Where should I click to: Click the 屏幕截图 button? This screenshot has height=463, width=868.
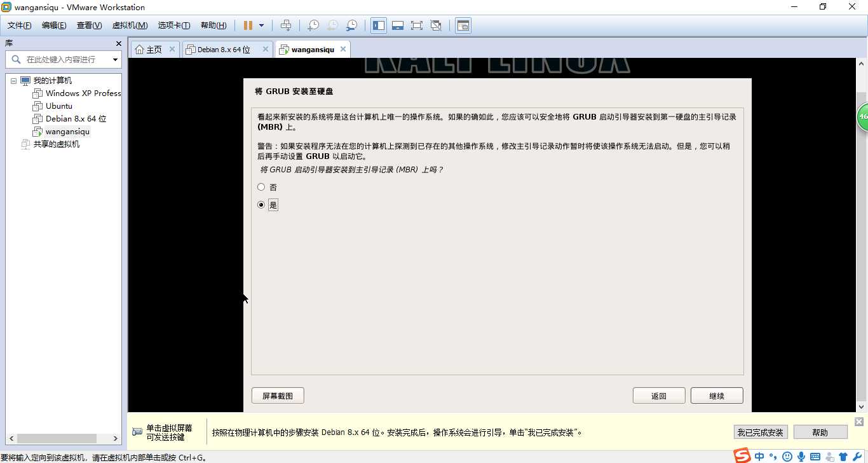click(x=278, y=396)
